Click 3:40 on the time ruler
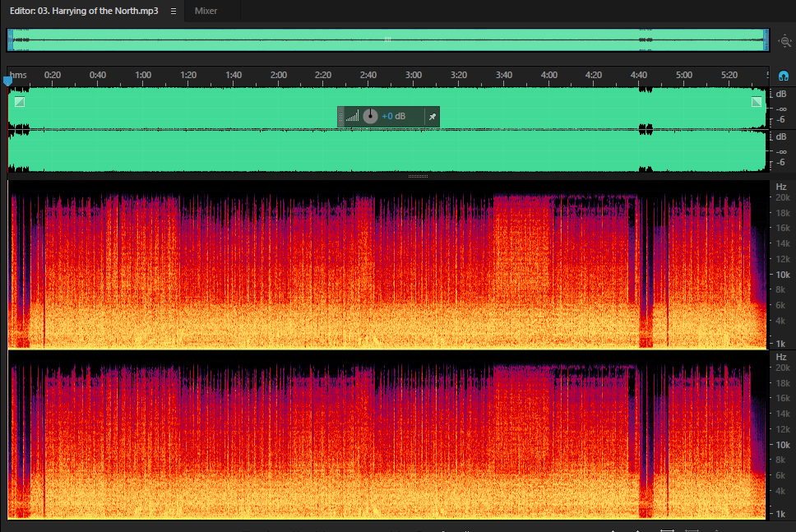This screenshot has height=532, width=796. coord(503,75)
